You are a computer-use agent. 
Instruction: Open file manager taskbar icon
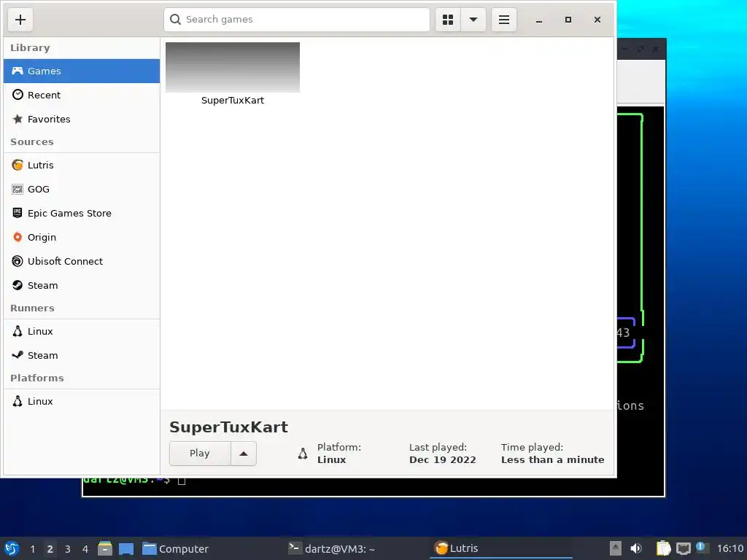(105, 548)
